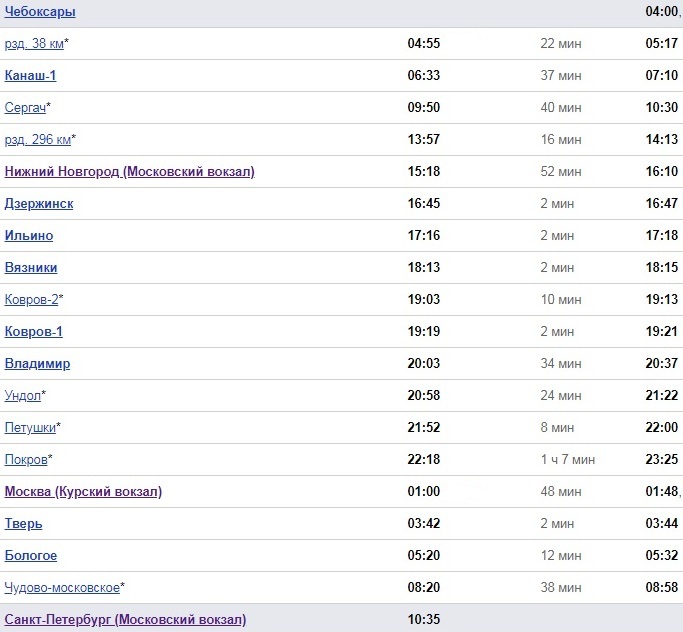
Task: Open the Ильино station link
Action: point(29,236)
